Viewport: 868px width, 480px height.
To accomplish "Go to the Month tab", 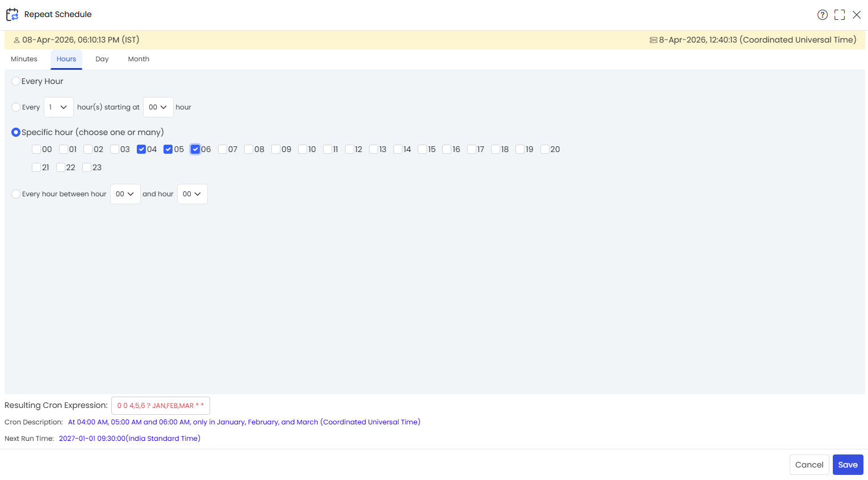I will pos(139,59).
